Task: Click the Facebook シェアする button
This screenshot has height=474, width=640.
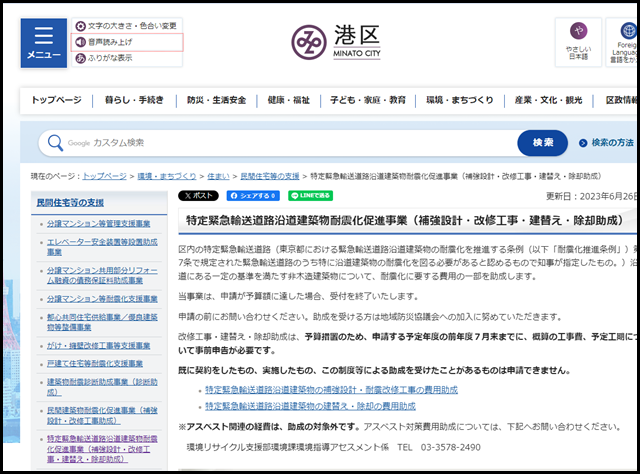Action: [253, 196]
